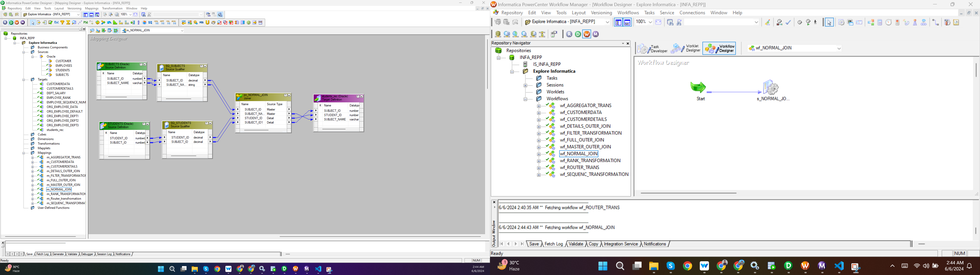Click the Union transformation U icon
Image resolution: width=980 pixels, height=275 pixels.
(x=207, y=22)
